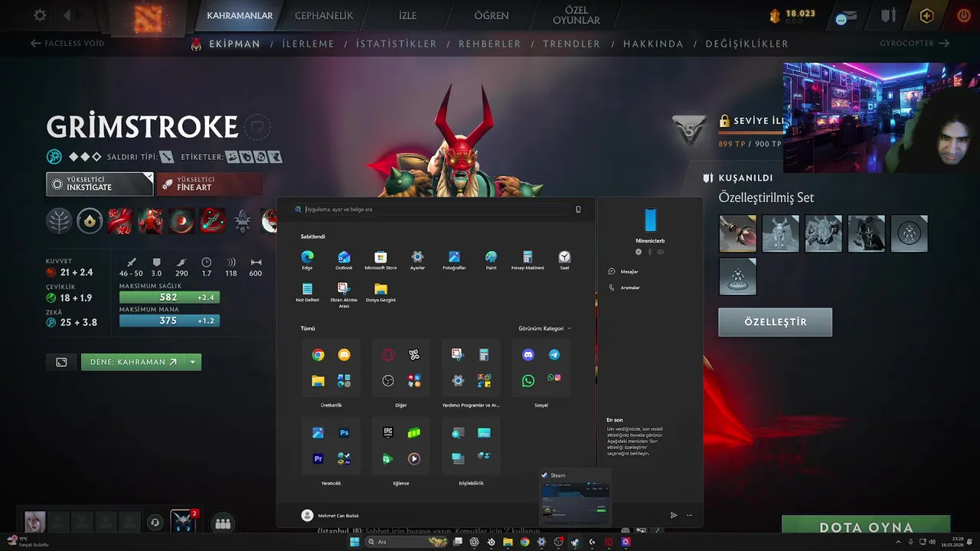Click the Özelleştir button

click(x=775, y=322)
